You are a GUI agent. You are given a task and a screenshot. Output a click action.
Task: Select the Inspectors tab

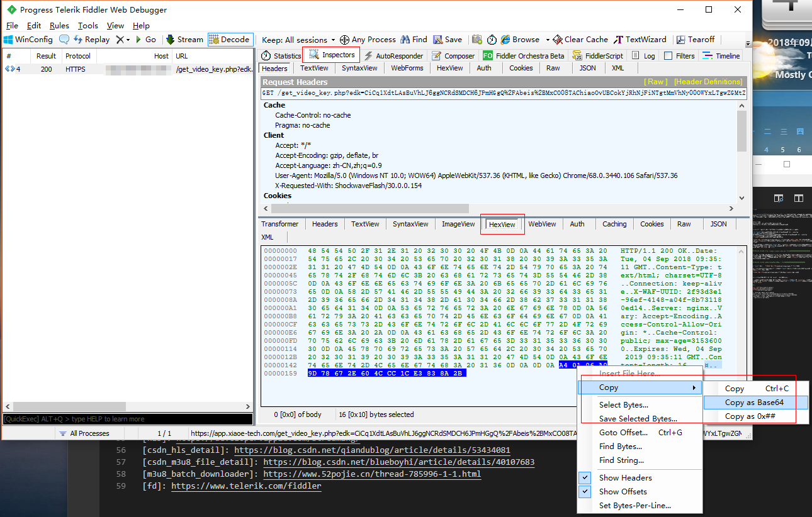coord(332,55)
